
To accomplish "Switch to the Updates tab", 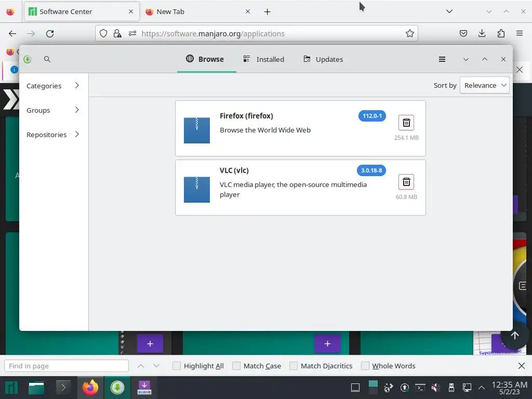I will 323,59.
